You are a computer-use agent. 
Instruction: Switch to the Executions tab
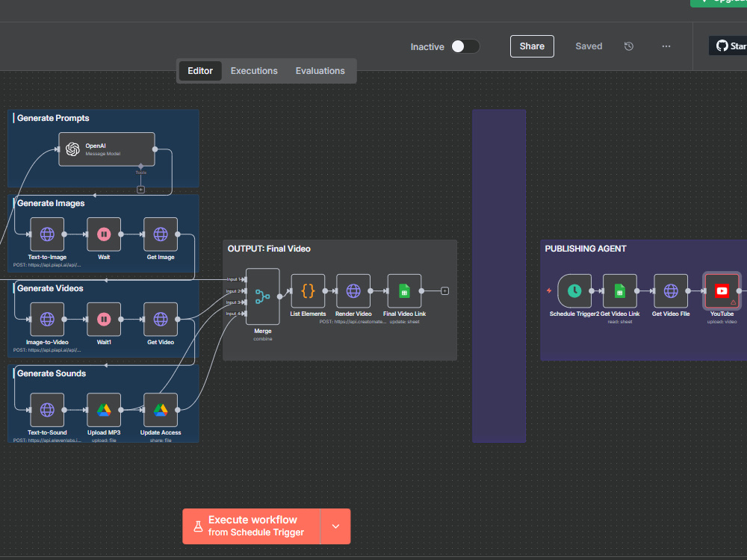click(254, 70)
